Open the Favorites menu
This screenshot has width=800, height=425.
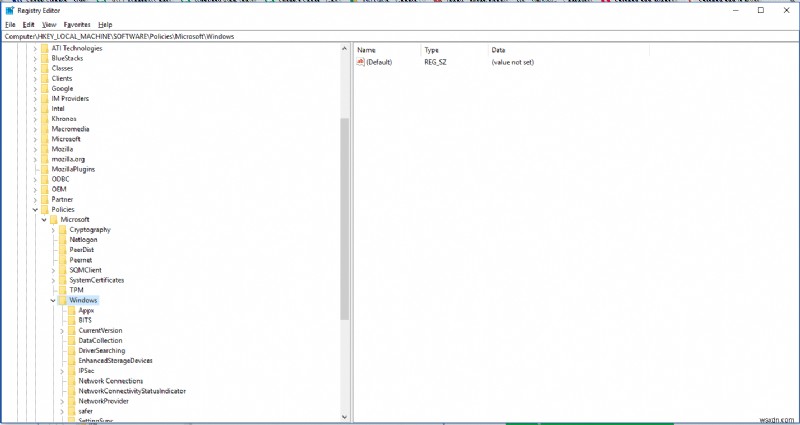pyautogui.click(x=77, y=24)
